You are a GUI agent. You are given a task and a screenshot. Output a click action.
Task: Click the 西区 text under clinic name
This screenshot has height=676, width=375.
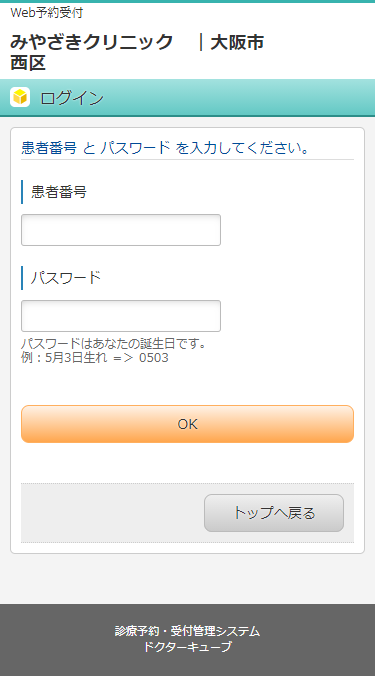pyautogui.click(x=28, y=63)
